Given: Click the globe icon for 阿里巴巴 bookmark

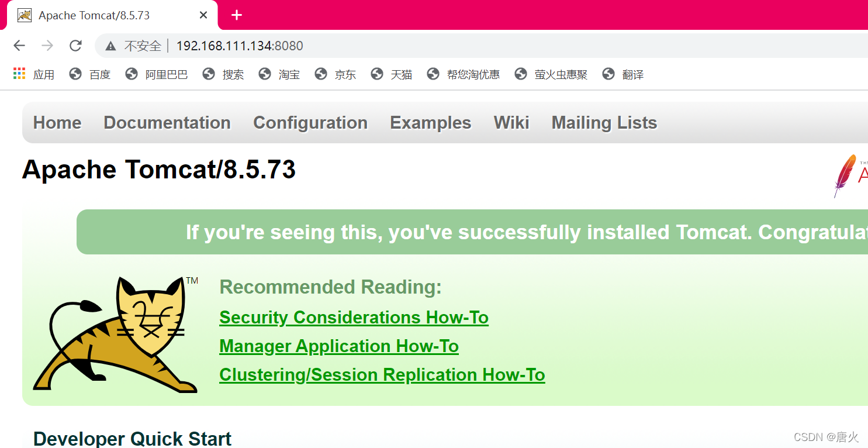Looking at the screenshot, I should tap(132, 74).
